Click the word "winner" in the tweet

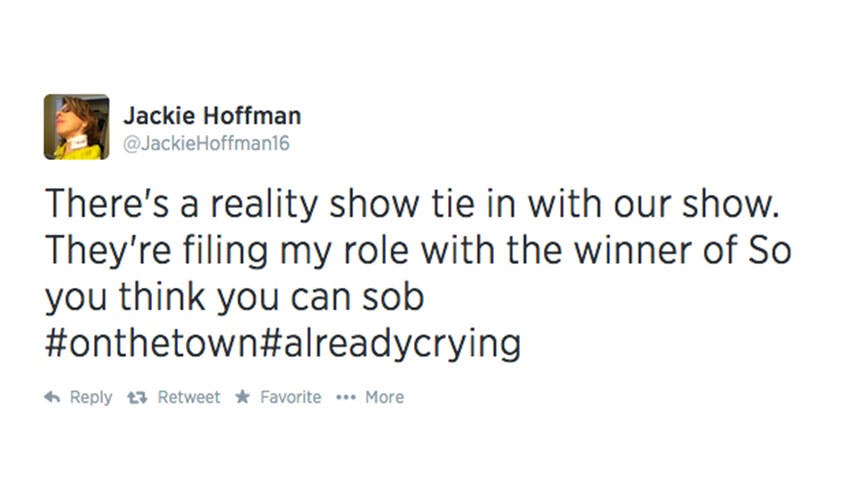pos(622,250)
